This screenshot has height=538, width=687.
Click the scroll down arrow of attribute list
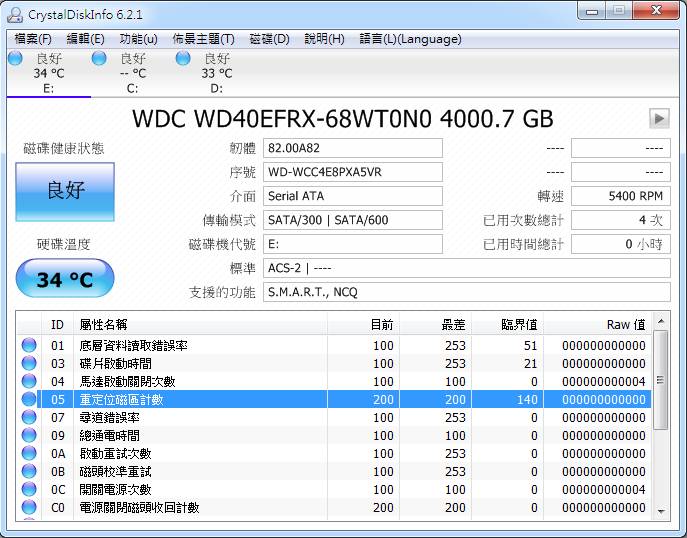pyautogui.click(x=661, y=511)
